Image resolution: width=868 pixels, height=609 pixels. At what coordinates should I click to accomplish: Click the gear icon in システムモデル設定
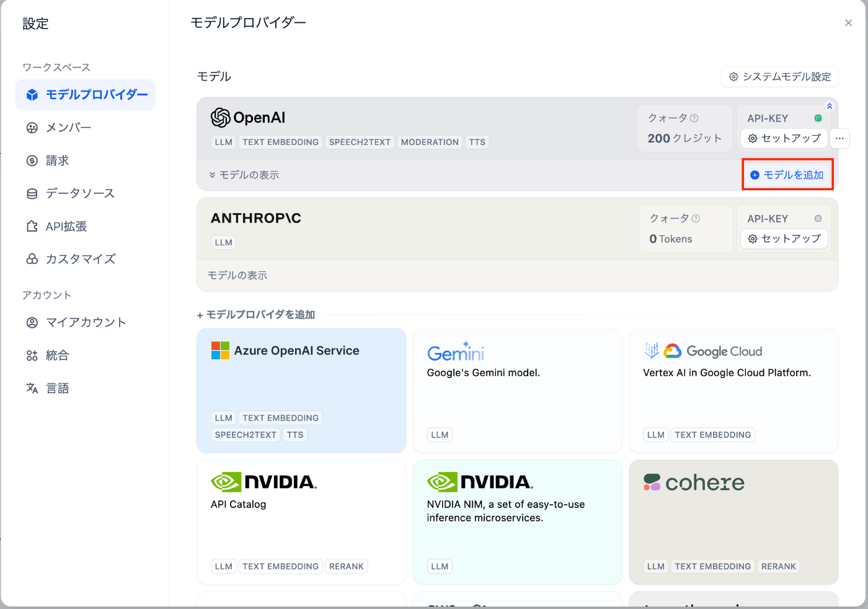[733, 77]
